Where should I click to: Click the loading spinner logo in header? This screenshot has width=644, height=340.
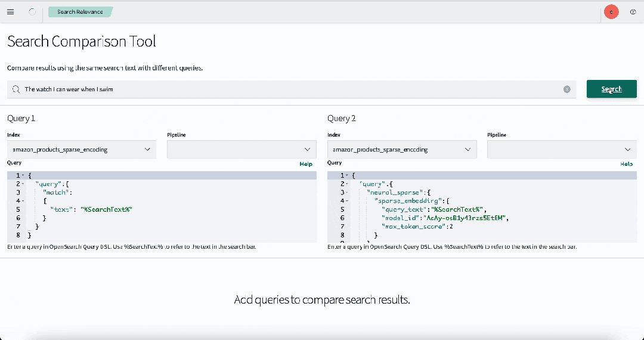click(32, 12)
